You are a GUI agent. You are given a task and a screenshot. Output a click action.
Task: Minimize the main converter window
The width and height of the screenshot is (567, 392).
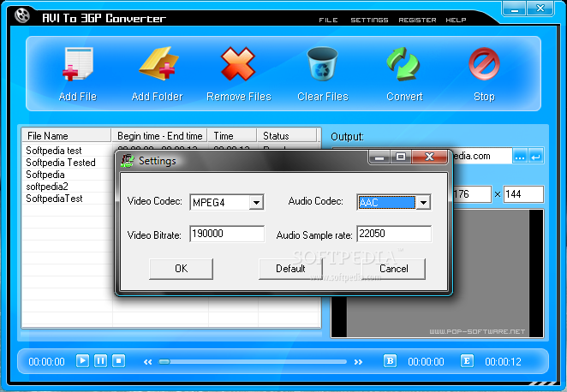[514, 9]
